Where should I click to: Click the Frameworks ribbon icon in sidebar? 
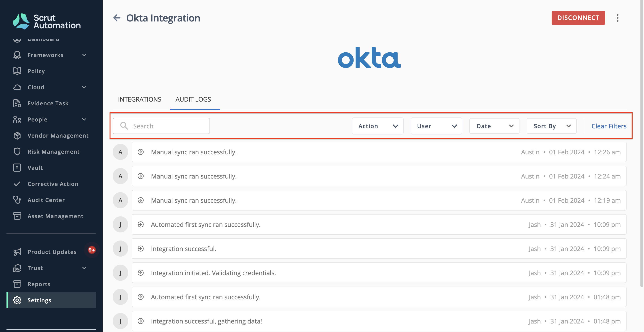17,55
